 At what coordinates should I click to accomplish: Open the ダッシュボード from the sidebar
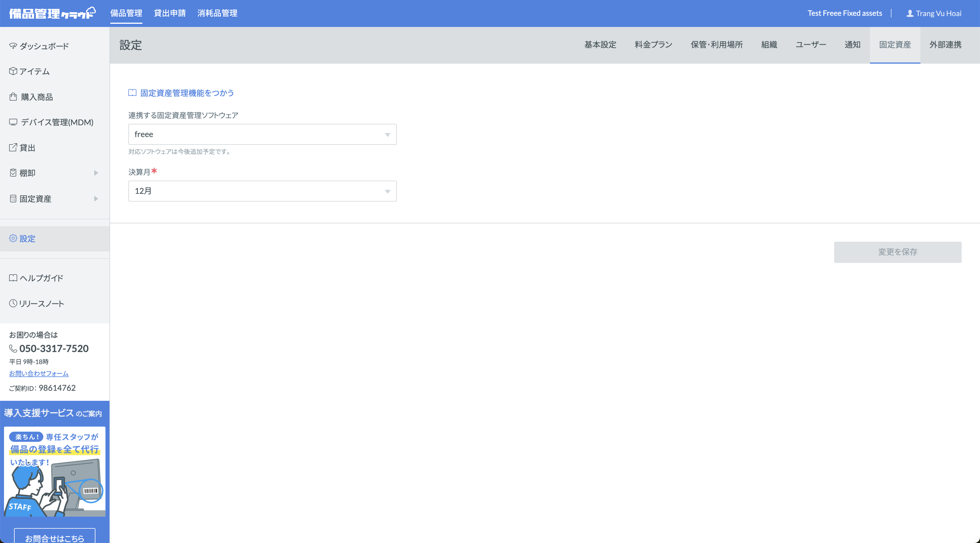(x=44, y=46)
